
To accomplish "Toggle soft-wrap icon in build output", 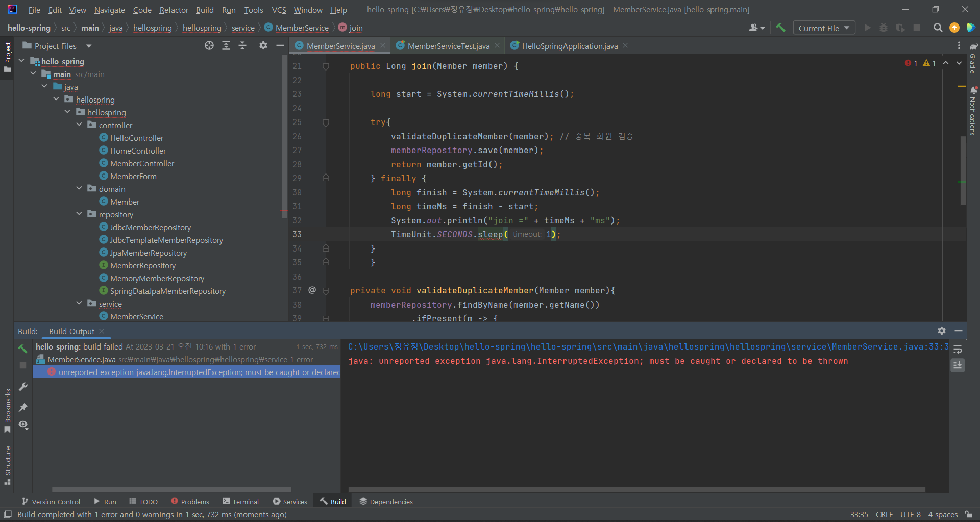I will [958, 350].
